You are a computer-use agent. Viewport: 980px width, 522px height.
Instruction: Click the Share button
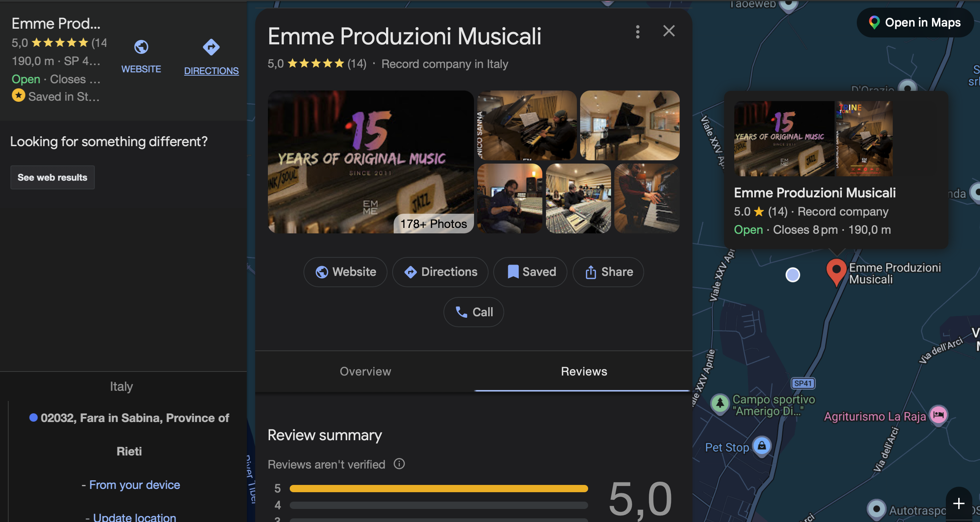608,272
